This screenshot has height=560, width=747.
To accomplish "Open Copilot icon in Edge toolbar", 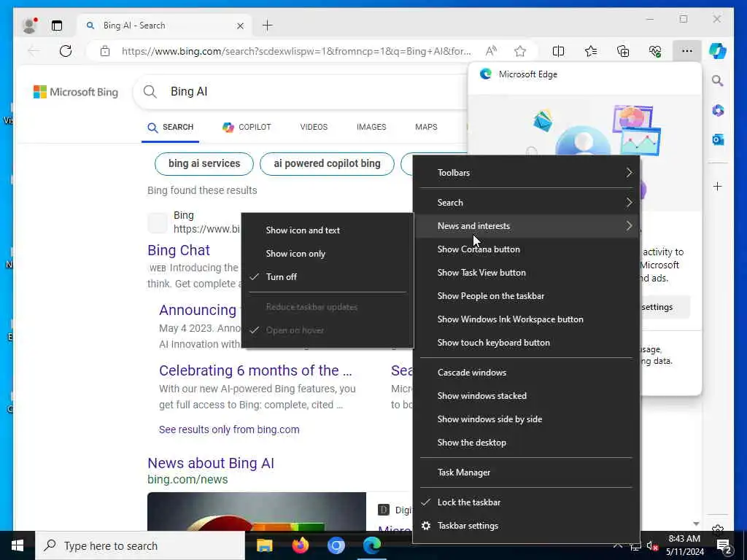I will point(718,51).
